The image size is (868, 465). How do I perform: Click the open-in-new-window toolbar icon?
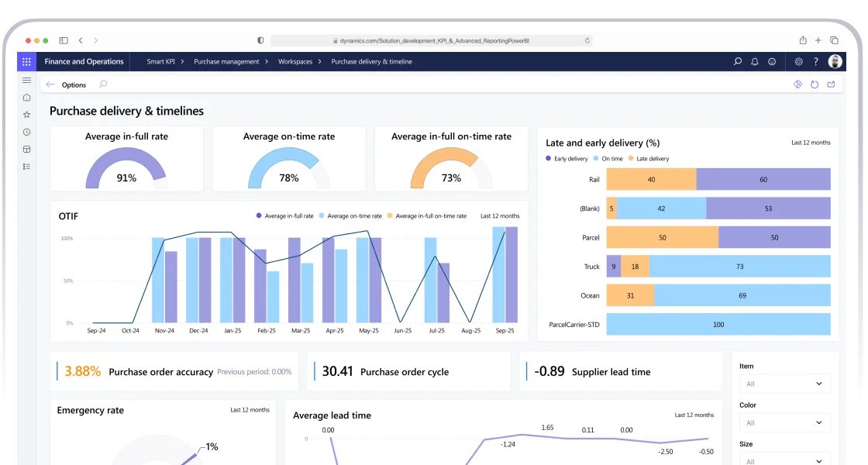[x=832, y=84]
